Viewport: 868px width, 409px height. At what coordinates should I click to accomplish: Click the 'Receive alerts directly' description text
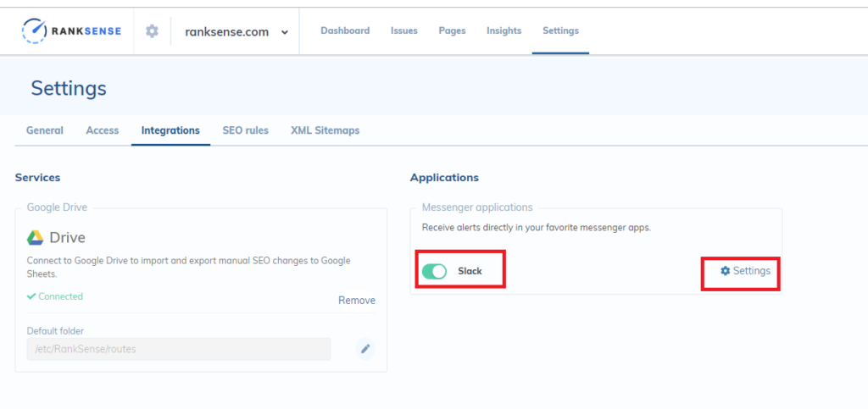pos(537,227)
